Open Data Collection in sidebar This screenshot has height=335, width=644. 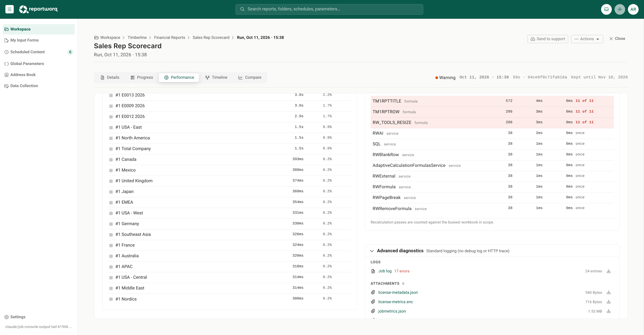tap(39, 86)
